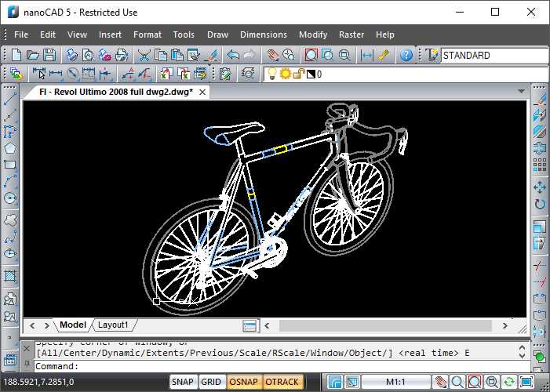Open the Help question mark icon
This screenshot has height=392, width=550.
[x=406, y=55]
